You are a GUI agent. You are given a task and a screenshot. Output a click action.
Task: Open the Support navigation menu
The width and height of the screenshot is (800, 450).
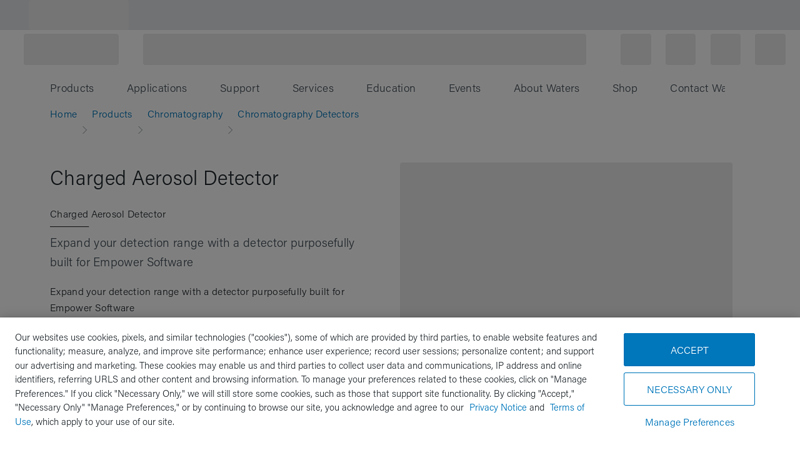[x=239, y=88]
